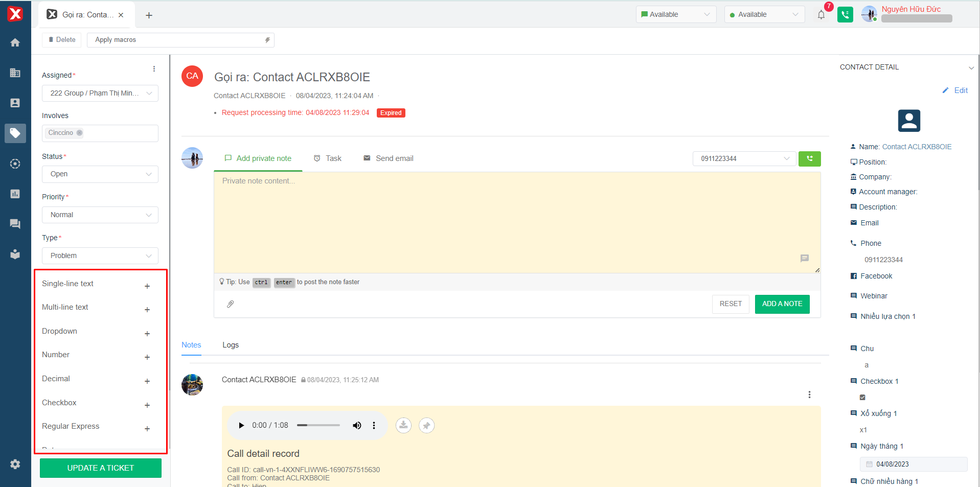
Task: Open the tickets tag icon in sidebar
Action: point(15,133)
